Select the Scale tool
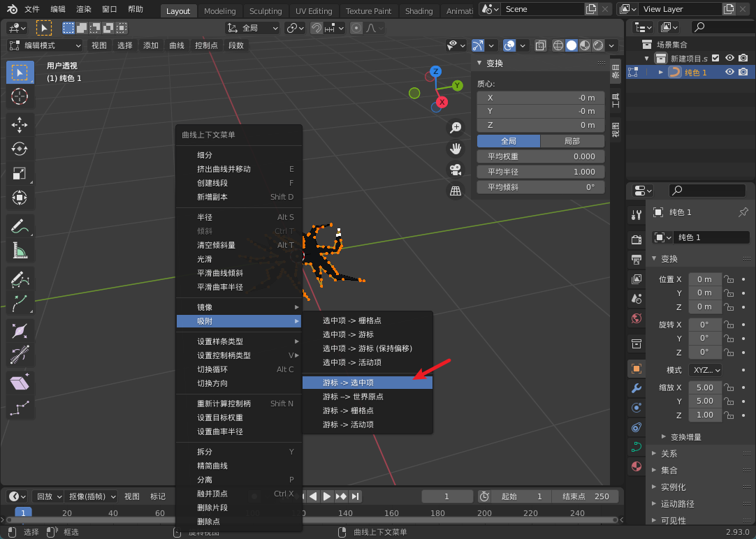Screen dimensions: 756x539 pyautogui.click(x=20, y=173)
